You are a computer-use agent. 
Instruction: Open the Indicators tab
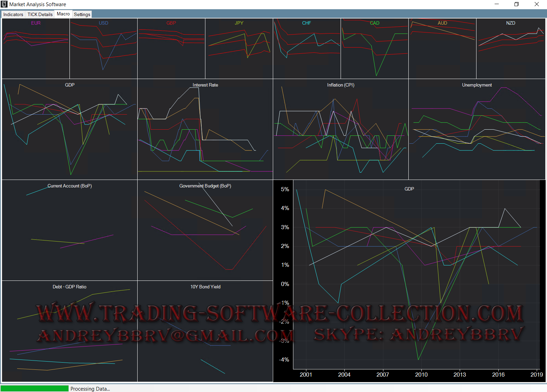13,14
